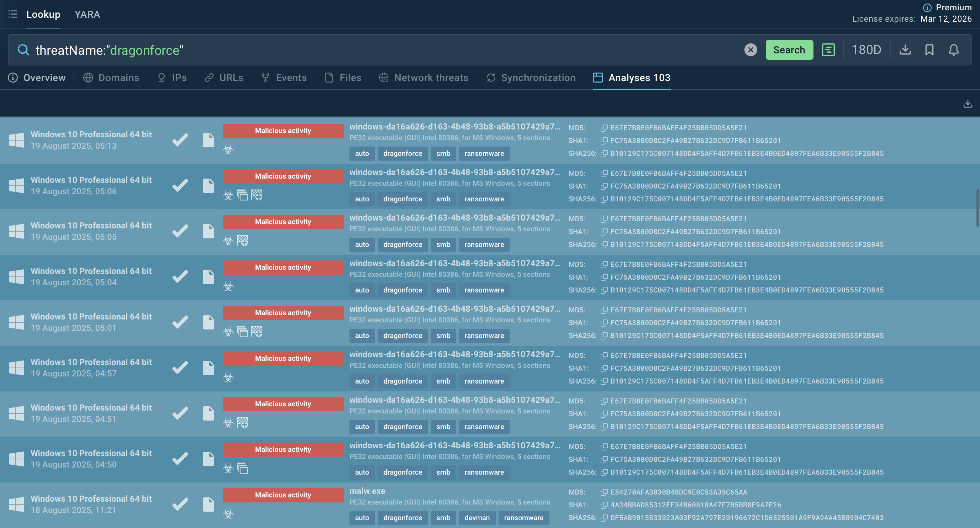Copy SHA256 of the malw.exe entry
The width and height of the screenshot is (980, 528).
pyautogui.click(x=604, y=518)
